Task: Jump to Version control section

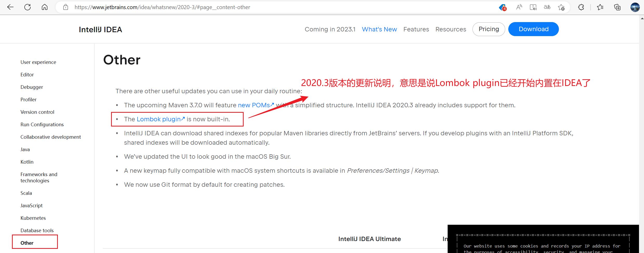Action: (37, 112)
